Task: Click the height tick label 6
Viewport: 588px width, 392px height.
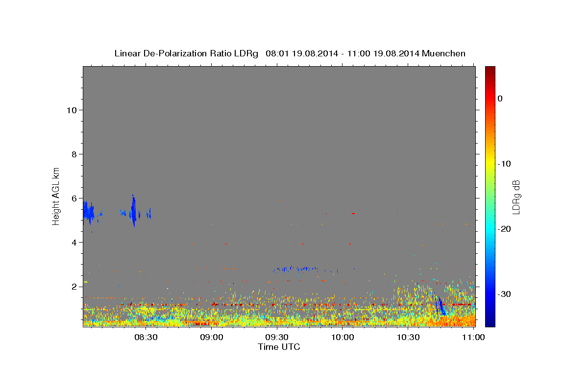Action: pos(73,198)
